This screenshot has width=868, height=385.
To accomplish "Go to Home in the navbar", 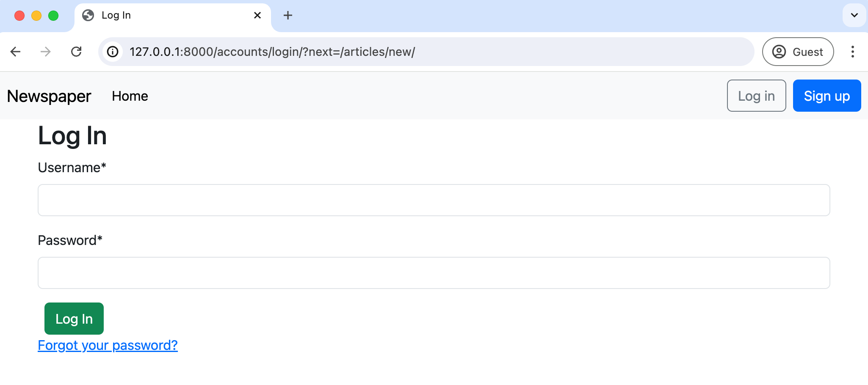I will pyautogui.click(x=130, y=96).
